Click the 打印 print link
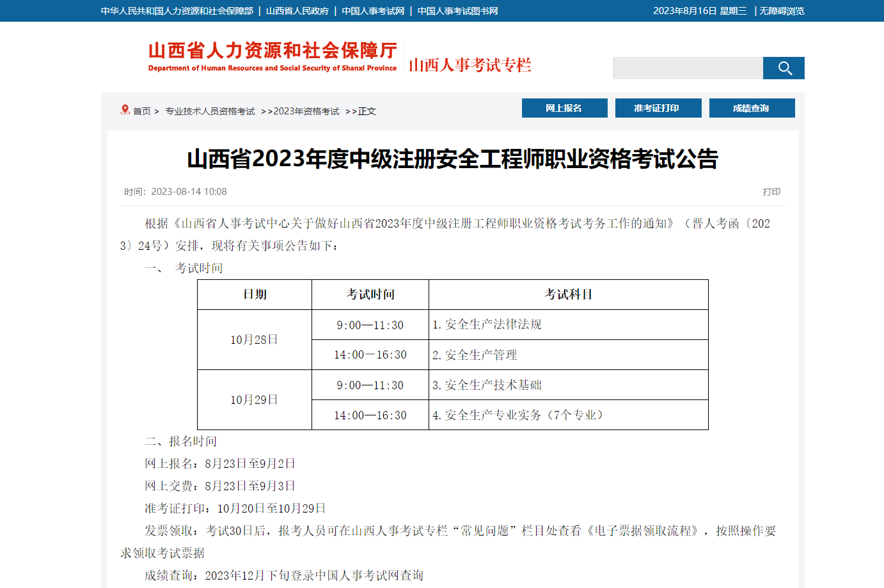Screen dimensions: 884x588 point(771,192)
